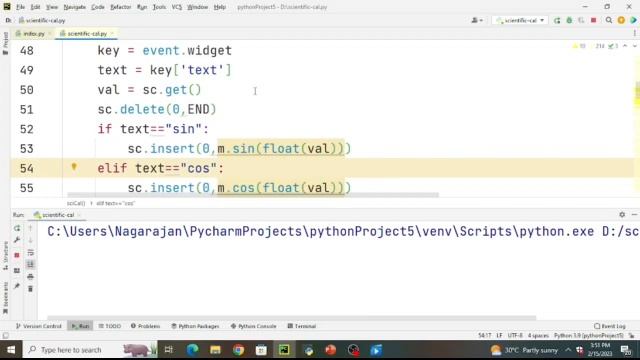
Task: Click the Print icon in Run console
Action: click(30, 277)
